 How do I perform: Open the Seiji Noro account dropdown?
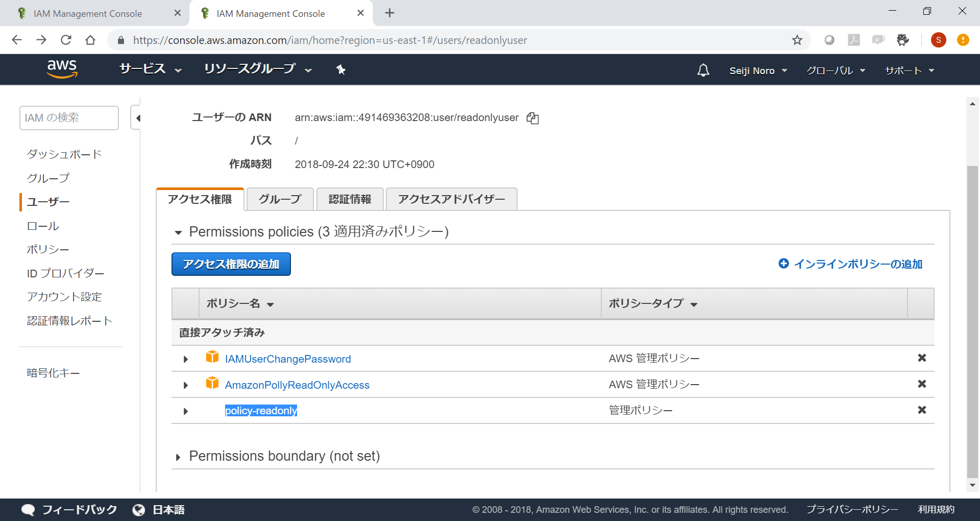coord(758,70)
